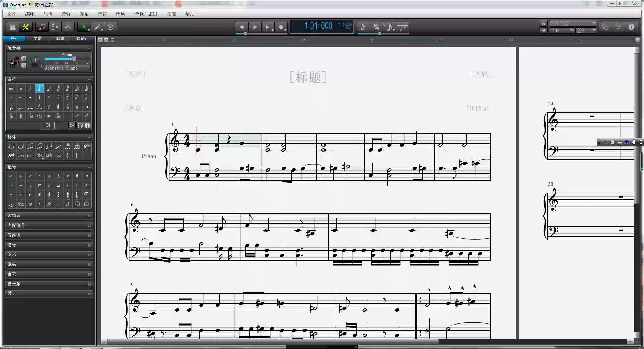Choose the double-flat accidental symbol

pos(11,116)
